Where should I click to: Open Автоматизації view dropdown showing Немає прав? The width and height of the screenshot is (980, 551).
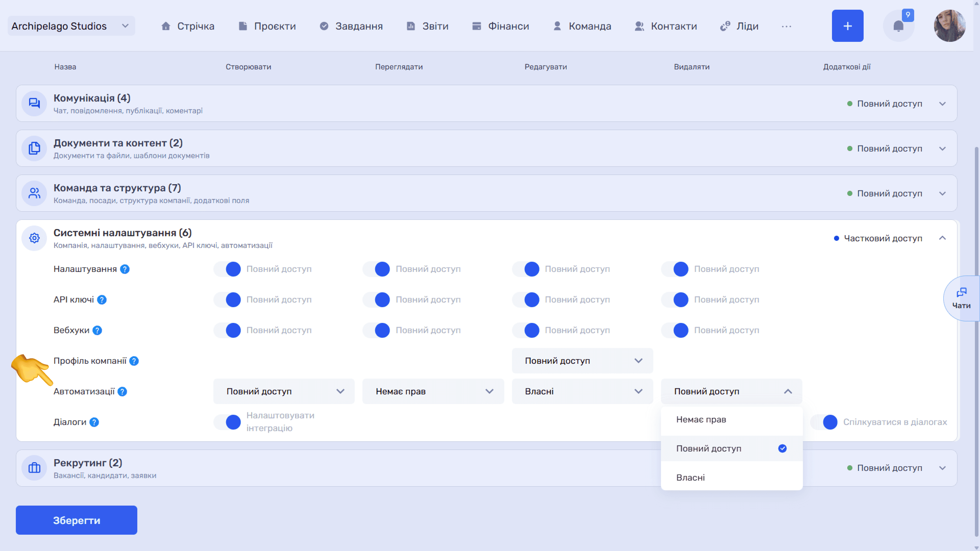tap(433, 391)
